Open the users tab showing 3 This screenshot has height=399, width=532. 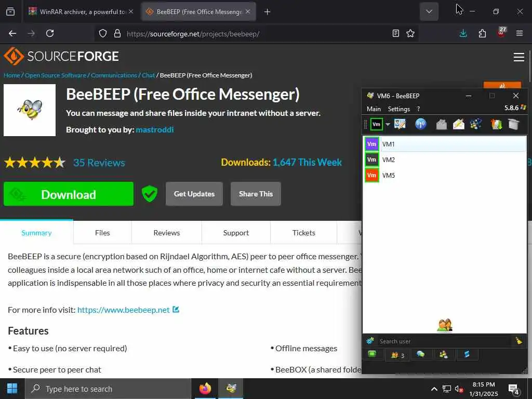point(397,355)
